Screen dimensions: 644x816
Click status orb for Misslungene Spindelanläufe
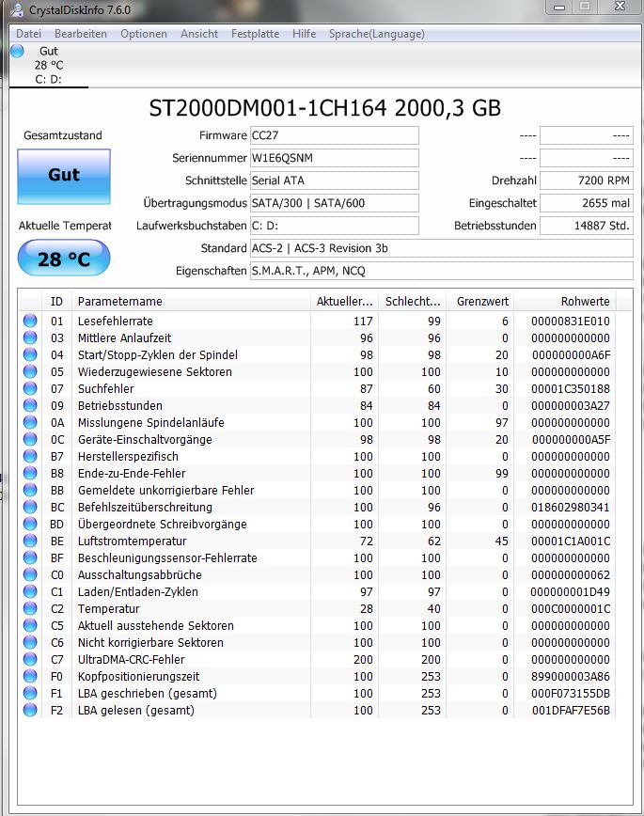click(30, 422)
